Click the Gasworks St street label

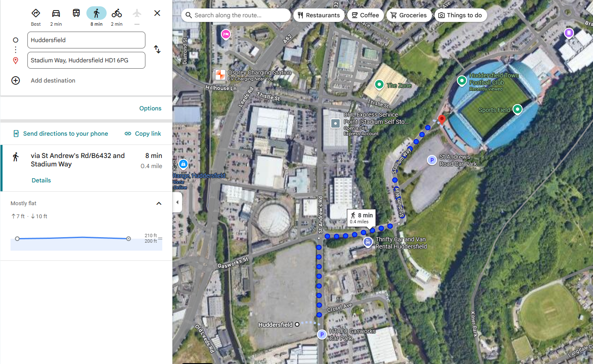pyautogui.click(x=233, y=263)
